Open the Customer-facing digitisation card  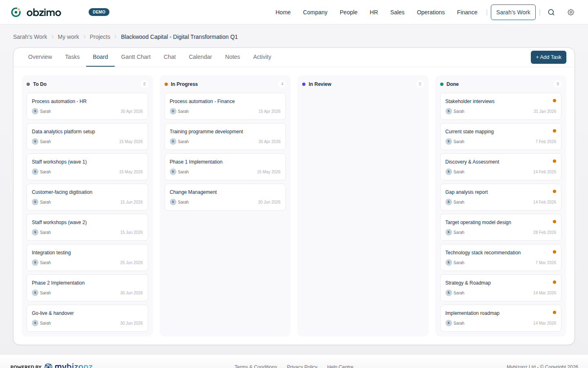[87, 197]
